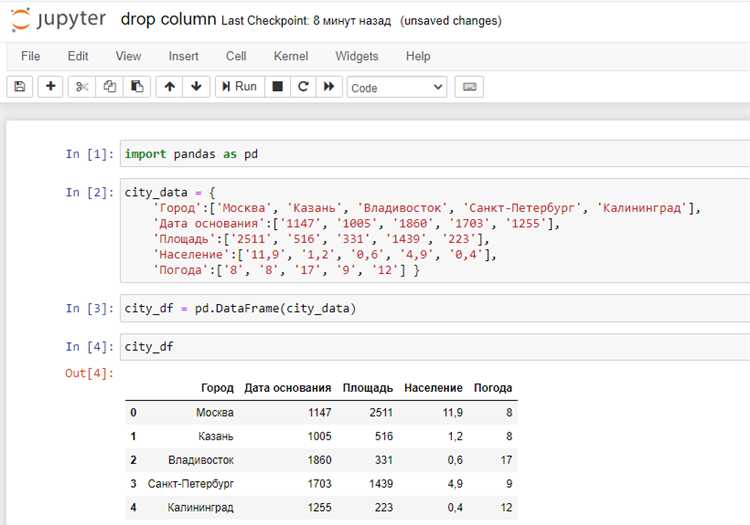Click the 'Город' column header
Screen dimensions: 750x525
[217, 388]
